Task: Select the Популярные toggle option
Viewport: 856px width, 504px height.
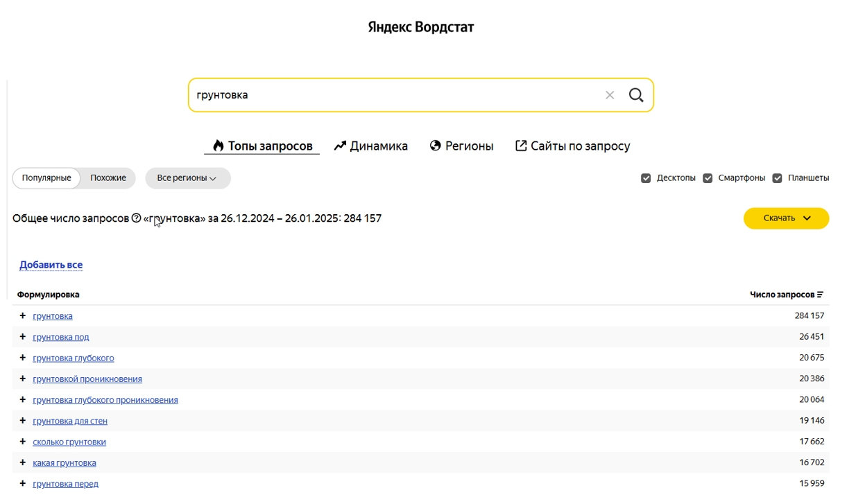Action: pyautogui.click(x=46, y=179)
